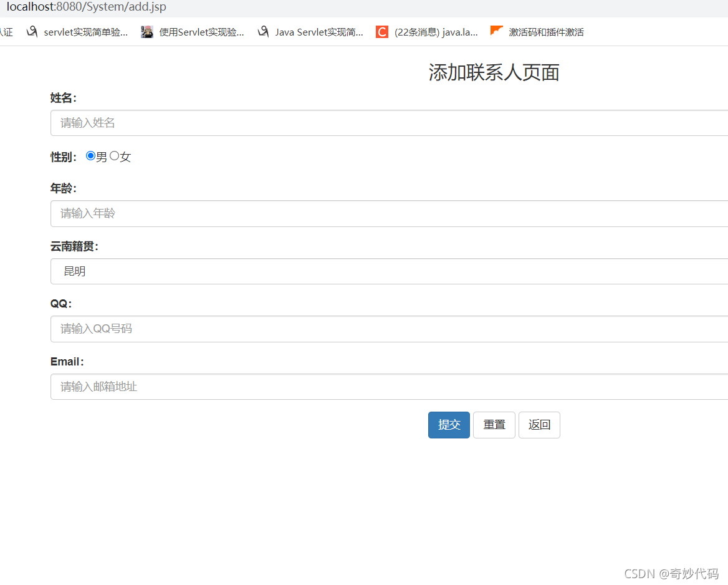
Task: Click the servlet实现简单验 bookmark favicon
Action: (x=32, y=32)
